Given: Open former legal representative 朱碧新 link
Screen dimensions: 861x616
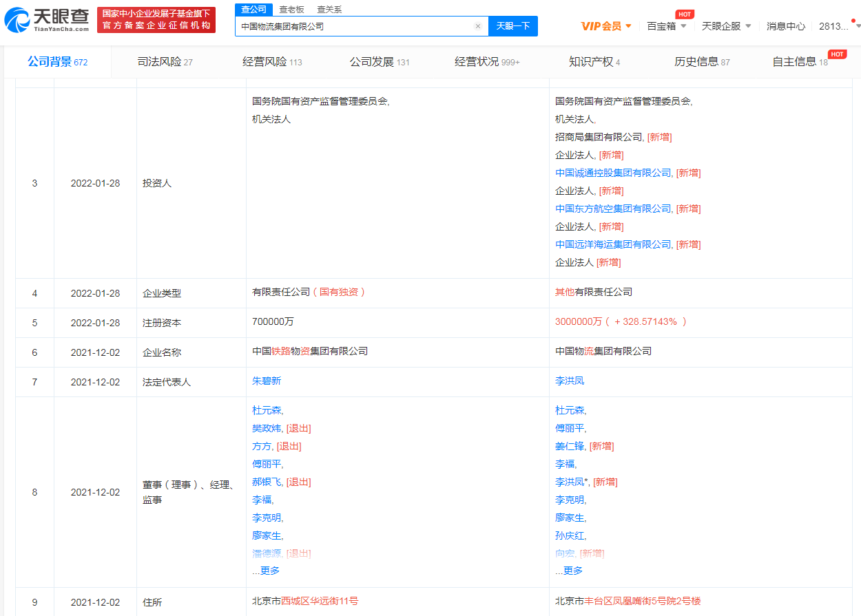Looking at the screenshot, I should (267, 381).
